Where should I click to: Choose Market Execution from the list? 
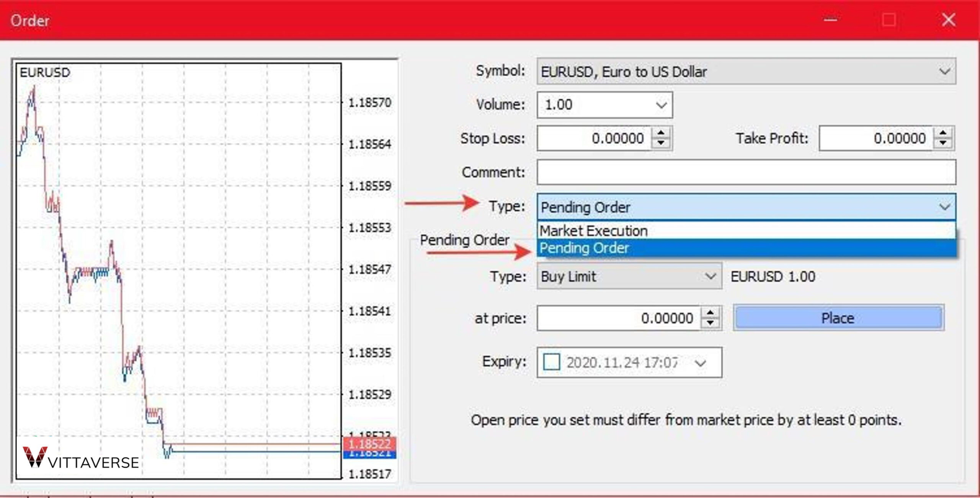coord(746,231)
